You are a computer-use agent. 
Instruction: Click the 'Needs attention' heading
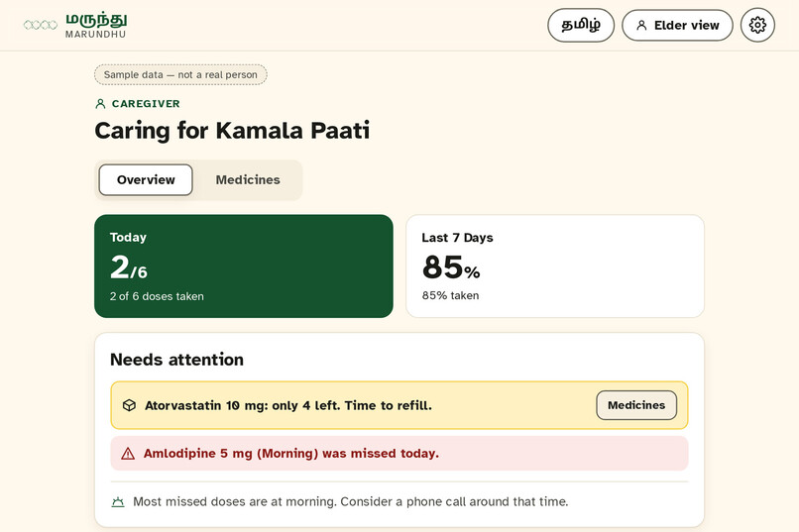pos(176,360)
